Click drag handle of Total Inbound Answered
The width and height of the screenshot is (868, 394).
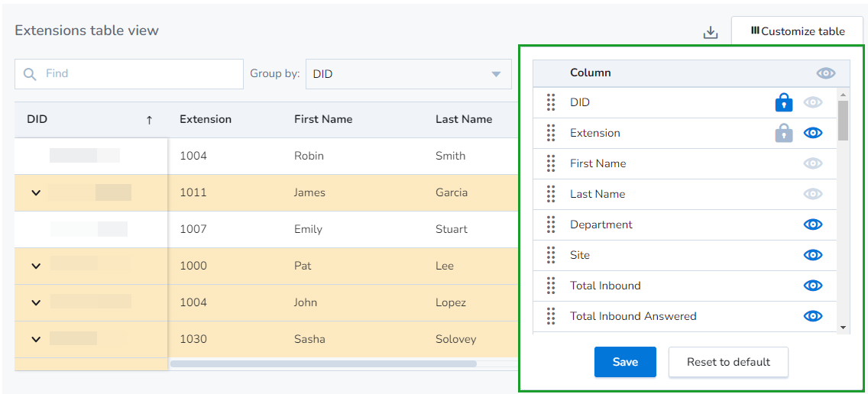pyautogui.click(x=551, y=316)
